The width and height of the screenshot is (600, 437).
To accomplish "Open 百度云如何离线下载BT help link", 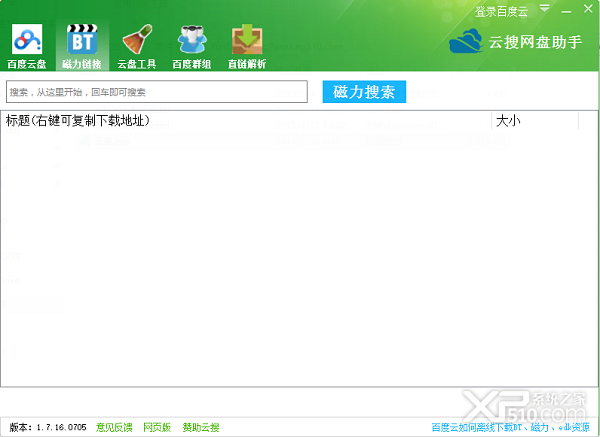I will tap(510, 427).
